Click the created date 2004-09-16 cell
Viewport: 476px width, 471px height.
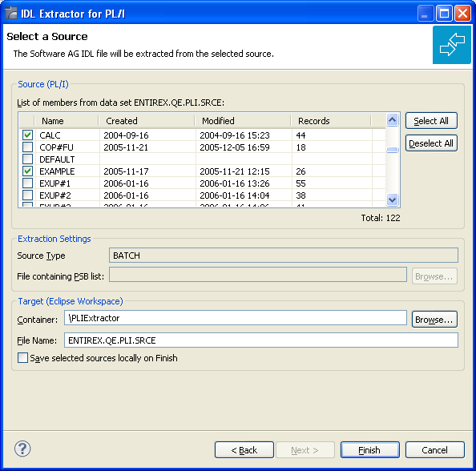[x=126, y=135]
